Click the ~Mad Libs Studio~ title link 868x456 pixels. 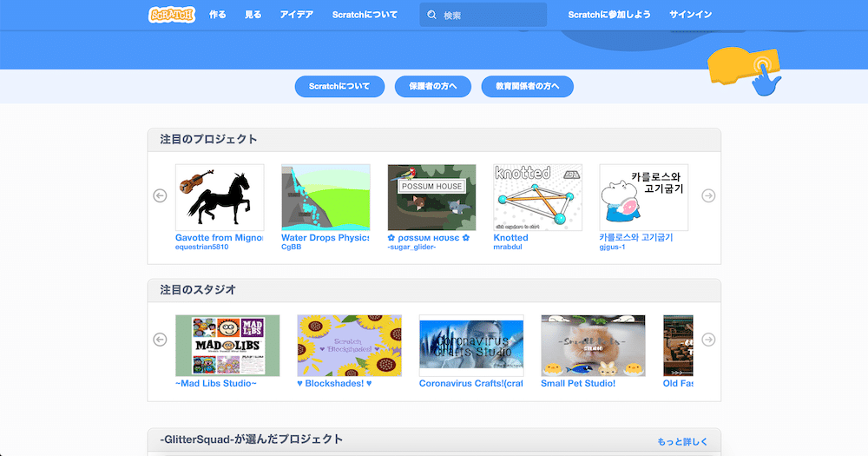216,383
